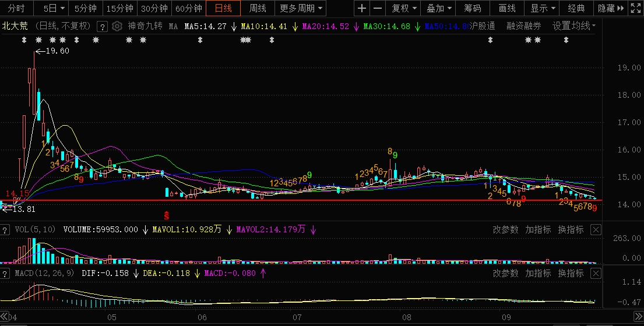Switch to 分时 intraday view
The height and width of the screenshot is (326, 644).
point(16,8)
